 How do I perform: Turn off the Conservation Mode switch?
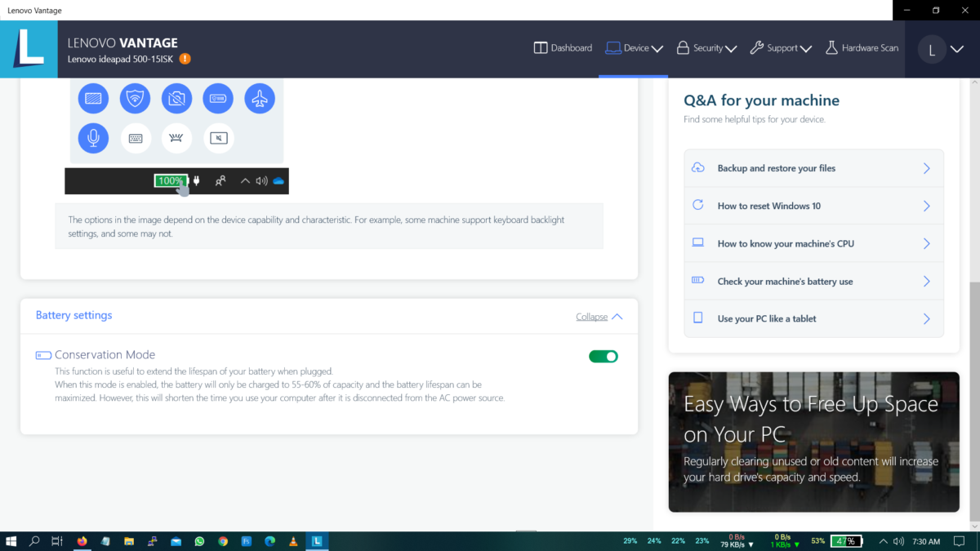[x=603, y=356]
